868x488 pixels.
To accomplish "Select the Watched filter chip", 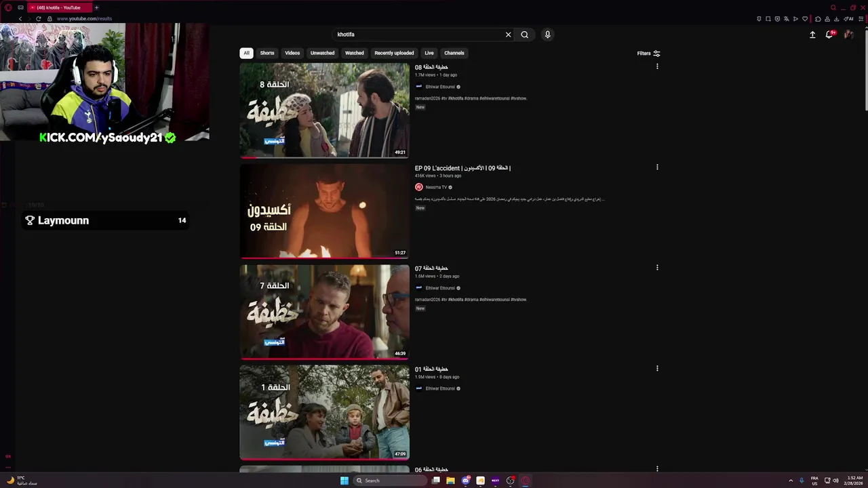I will tap(354, 53).
